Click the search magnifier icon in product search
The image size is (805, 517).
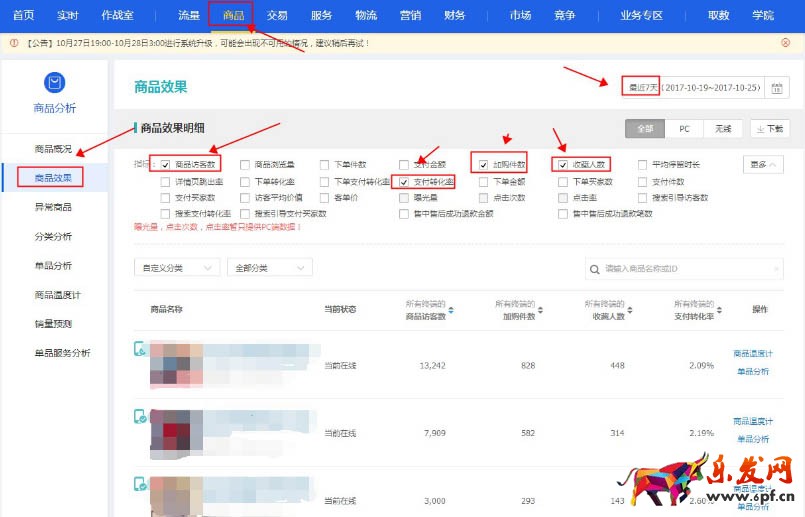pos(596,269)
